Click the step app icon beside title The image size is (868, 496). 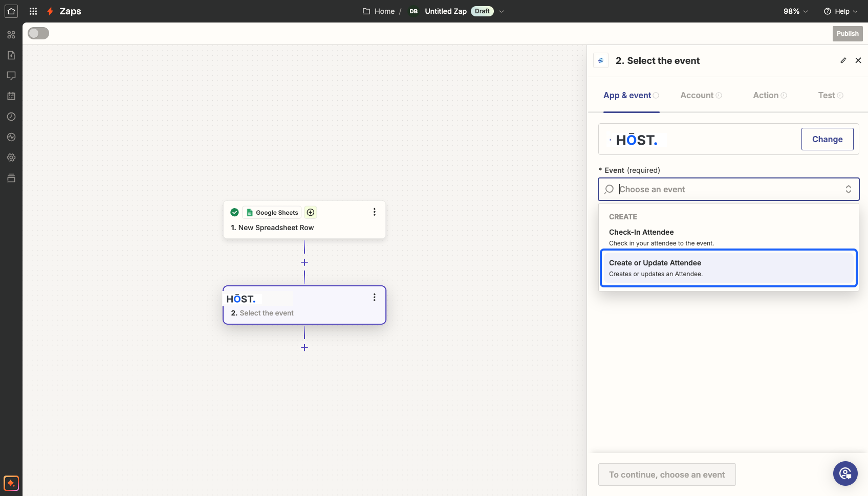pos(601,60)
